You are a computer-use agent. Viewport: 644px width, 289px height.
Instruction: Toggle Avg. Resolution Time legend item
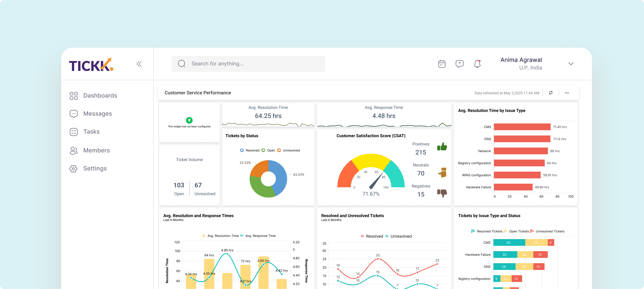[220, 236]
